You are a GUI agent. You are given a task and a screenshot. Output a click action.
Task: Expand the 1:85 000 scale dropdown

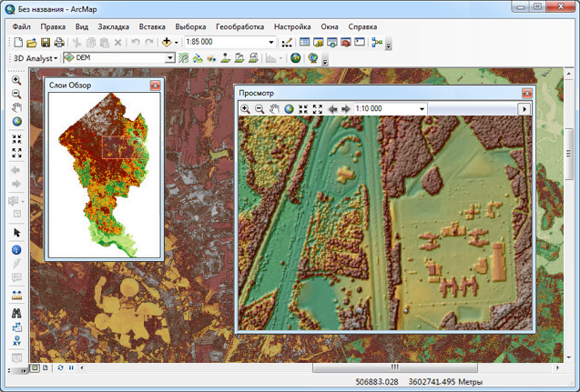pos(271,42)
